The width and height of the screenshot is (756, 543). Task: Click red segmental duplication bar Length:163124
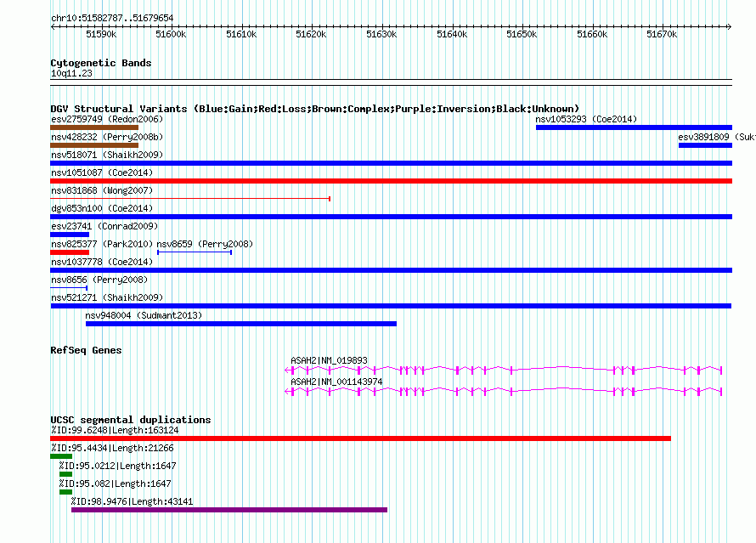point(361,438)
